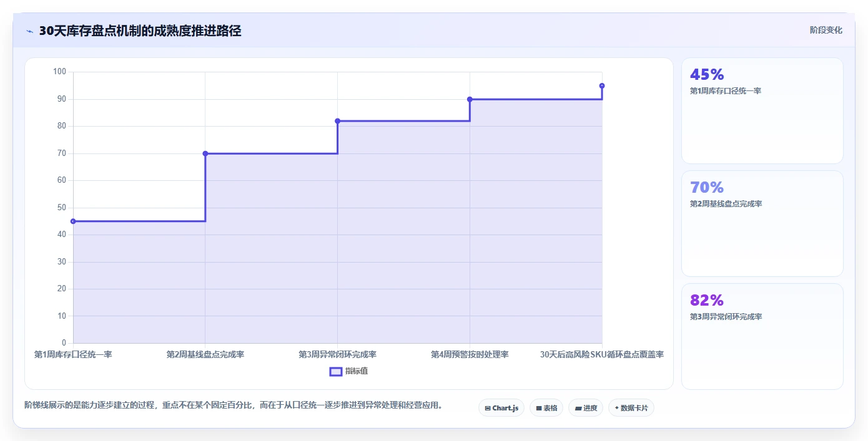Click the data point at value 90
The image size is (868, 441).
tap(470, 99)
